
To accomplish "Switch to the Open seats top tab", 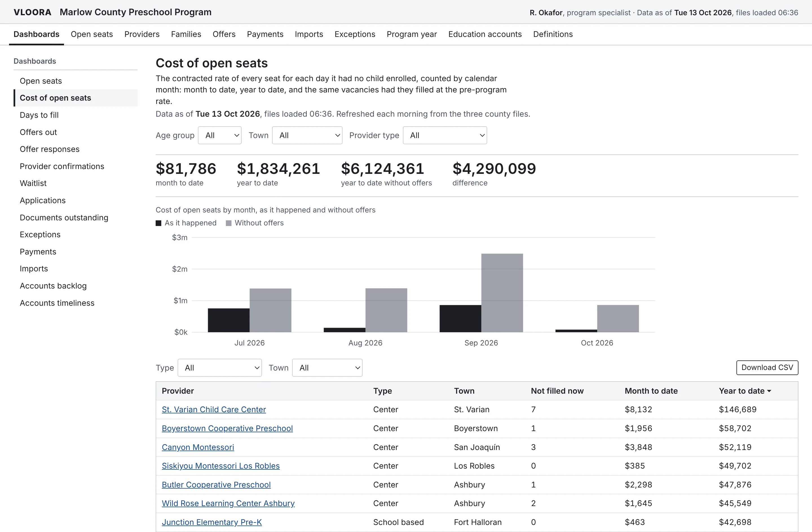I will [x=92, y=34].
